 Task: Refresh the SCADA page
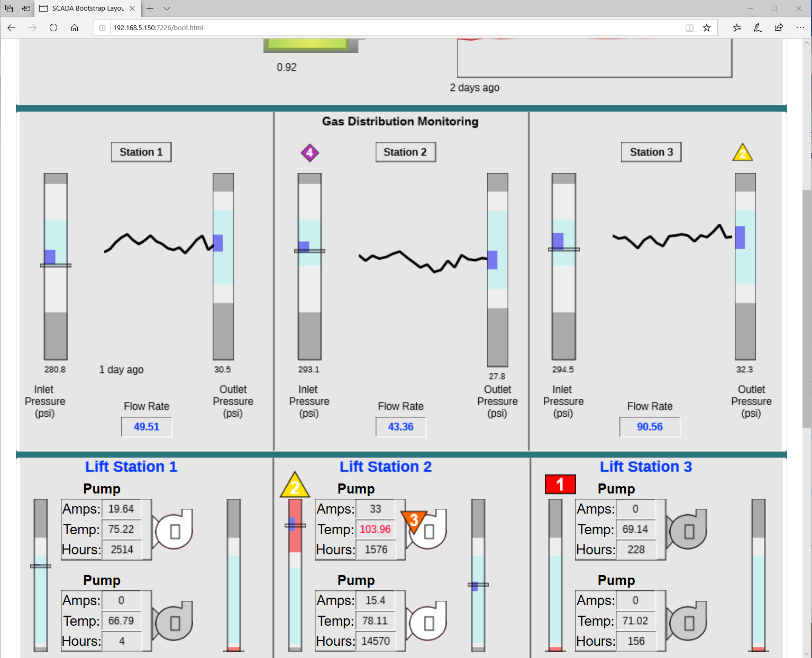53,28
